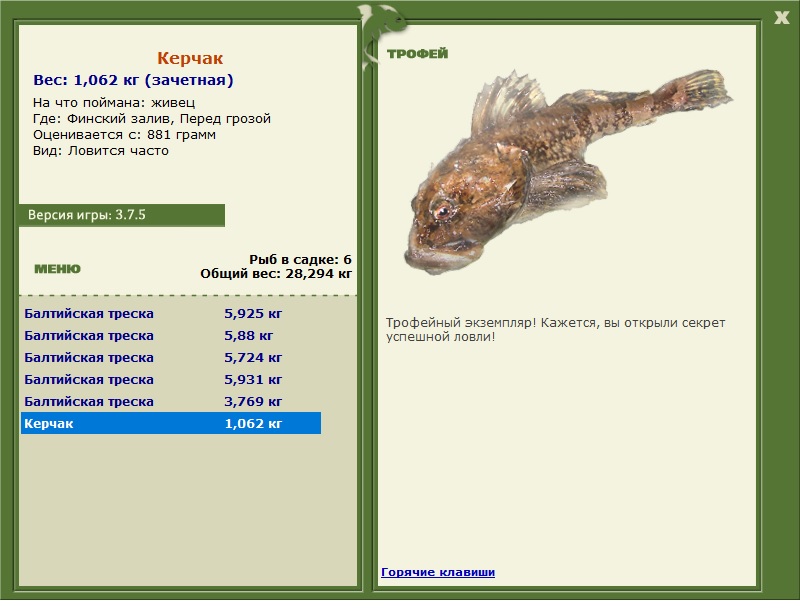Click the Где: Финский залив line
Image resolution: width=800 pixels, height=614 pixels.
tap(152, 119)
